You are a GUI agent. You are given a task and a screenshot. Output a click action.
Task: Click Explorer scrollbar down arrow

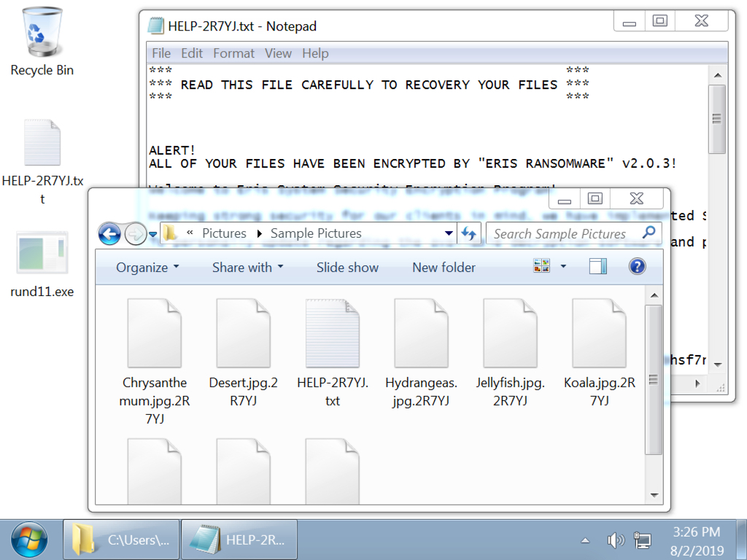654,495
